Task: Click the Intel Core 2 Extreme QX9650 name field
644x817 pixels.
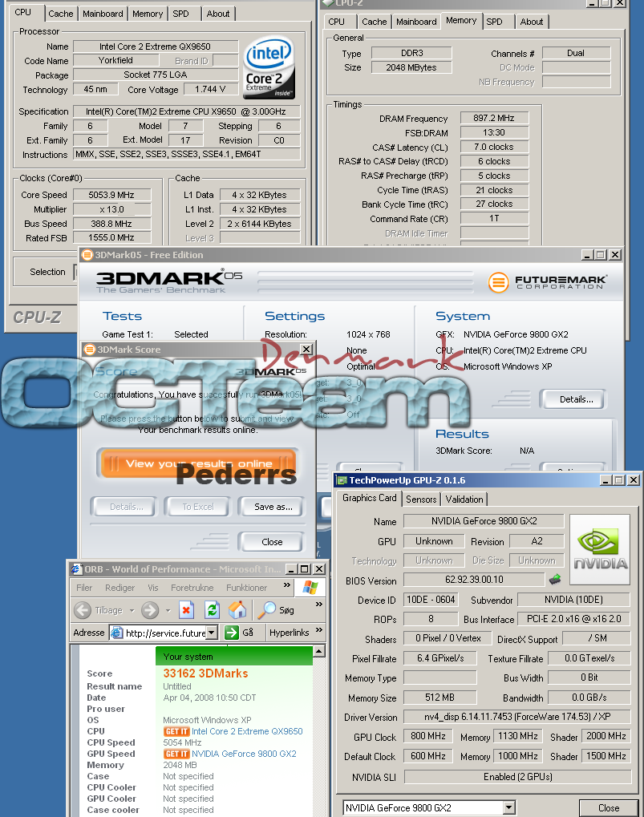Action: click(x=156, y=47)
